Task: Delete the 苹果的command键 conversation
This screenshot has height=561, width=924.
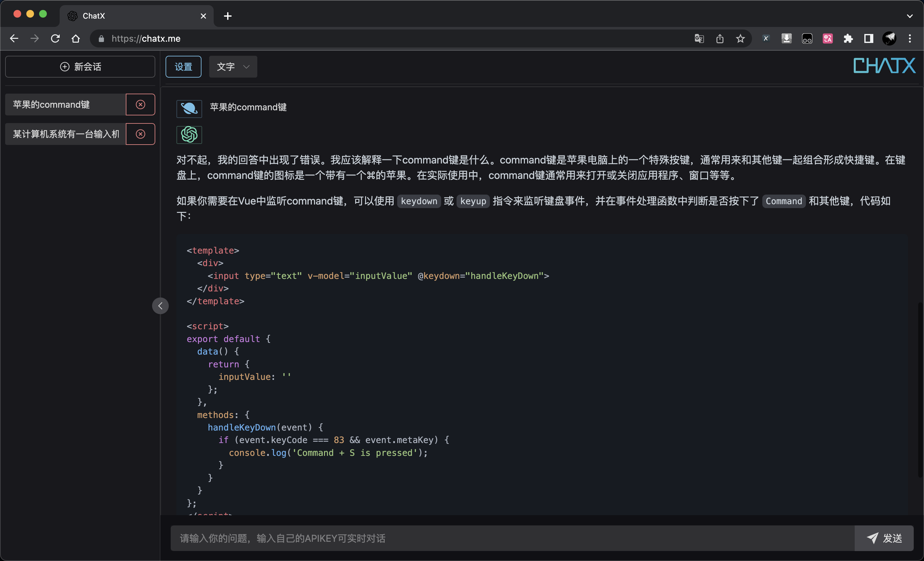Action: (x=141, y=105)
